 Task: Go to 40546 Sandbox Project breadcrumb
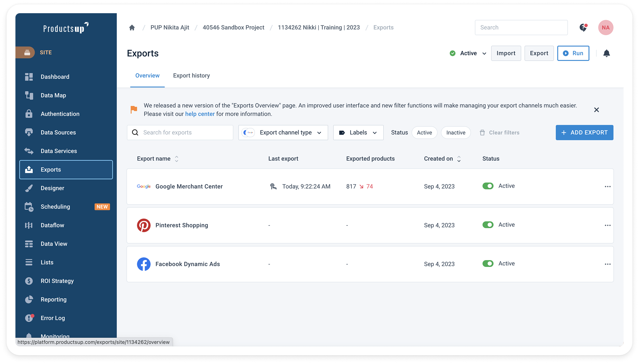click(233, 27)
